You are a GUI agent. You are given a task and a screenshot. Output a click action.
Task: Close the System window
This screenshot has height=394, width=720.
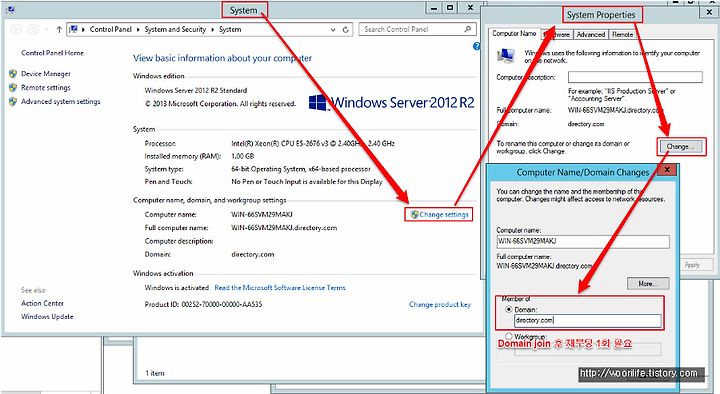tap(470, 8)
